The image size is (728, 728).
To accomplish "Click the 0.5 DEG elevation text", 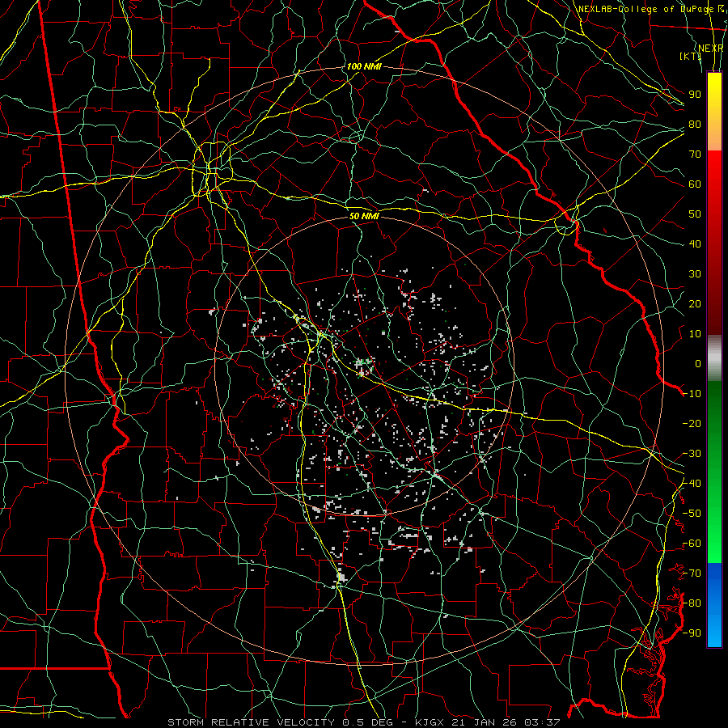I will pos(368,722).
